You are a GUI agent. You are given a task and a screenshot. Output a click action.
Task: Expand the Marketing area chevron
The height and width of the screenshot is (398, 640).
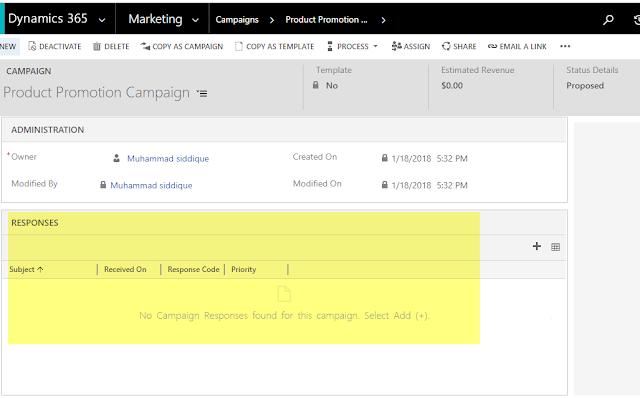click(196, 20)
